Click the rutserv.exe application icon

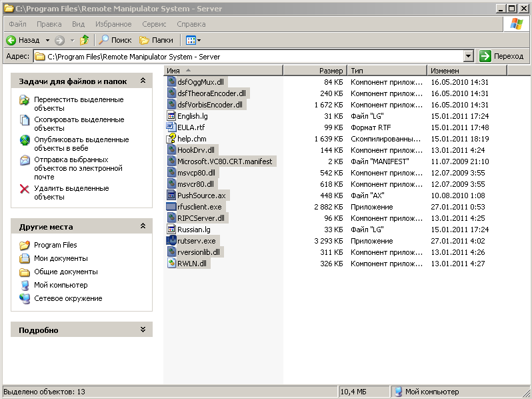pos(171,241)
